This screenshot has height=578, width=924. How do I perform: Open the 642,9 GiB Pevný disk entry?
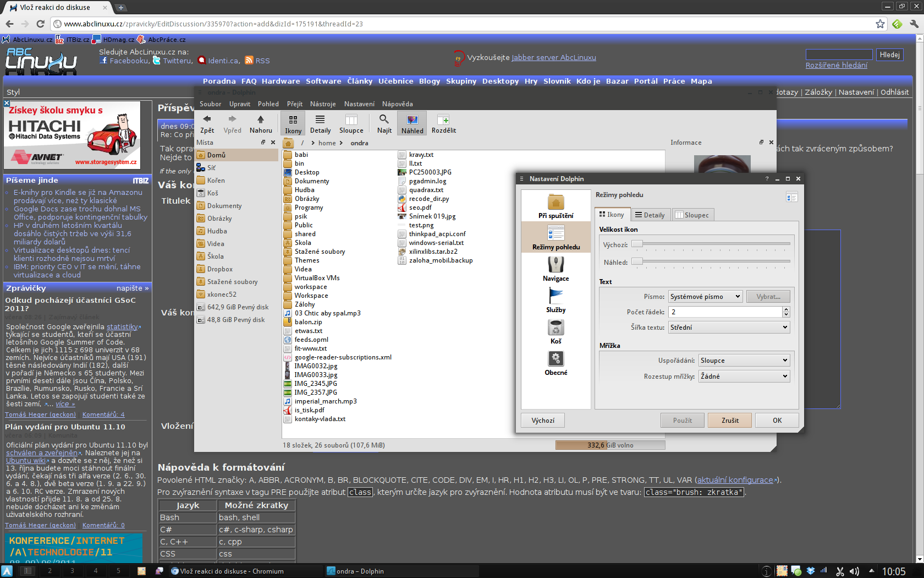[x=237, y=307]
